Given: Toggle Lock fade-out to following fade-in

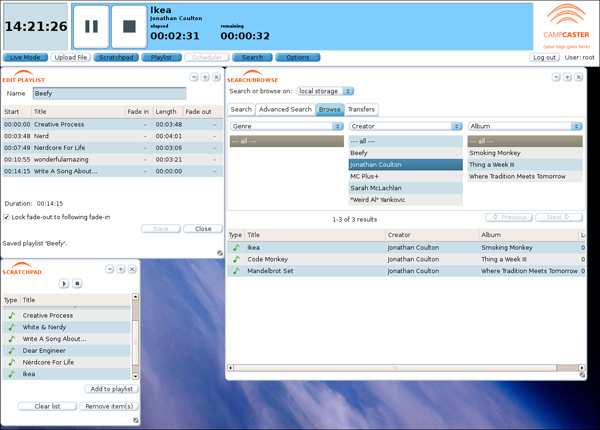Looking at the screenshot, I should coord(7,217).
